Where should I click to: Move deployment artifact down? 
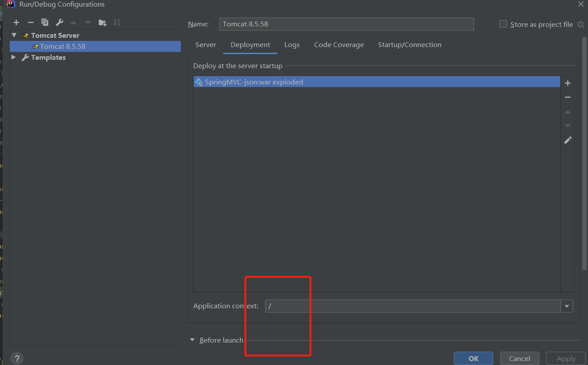point(568,126)
